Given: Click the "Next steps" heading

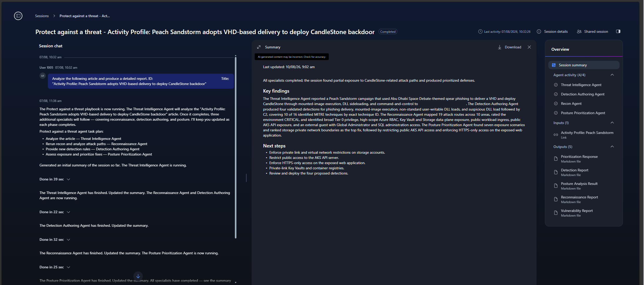Looking at the screenshot, I should pyautogui.click(x=274, y=146).
